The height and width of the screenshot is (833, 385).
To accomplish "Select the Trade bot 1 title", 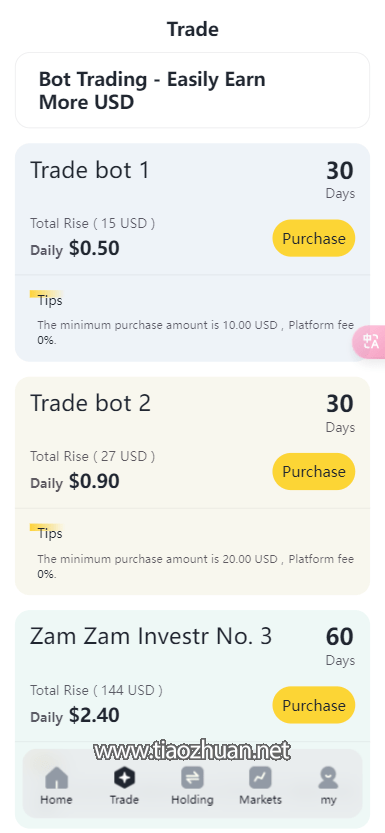I will pyautogui.click(x=90, y=171).
